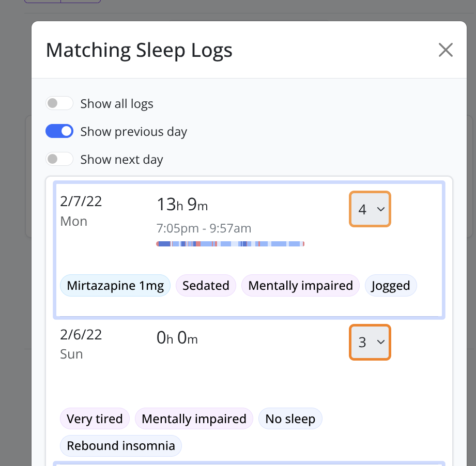This screenshot has height=466, width=476.
Task: Click the Sedated tag
Action: [x=206, y=286]
